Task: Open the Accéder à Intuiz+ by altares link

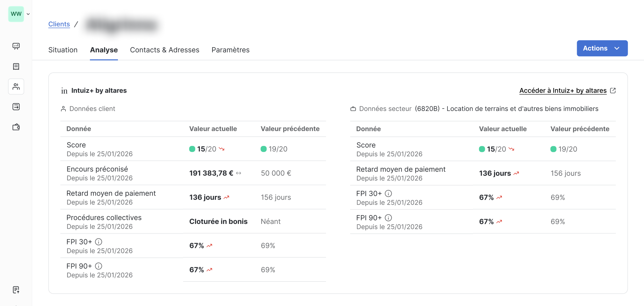Action: point(563,90)
